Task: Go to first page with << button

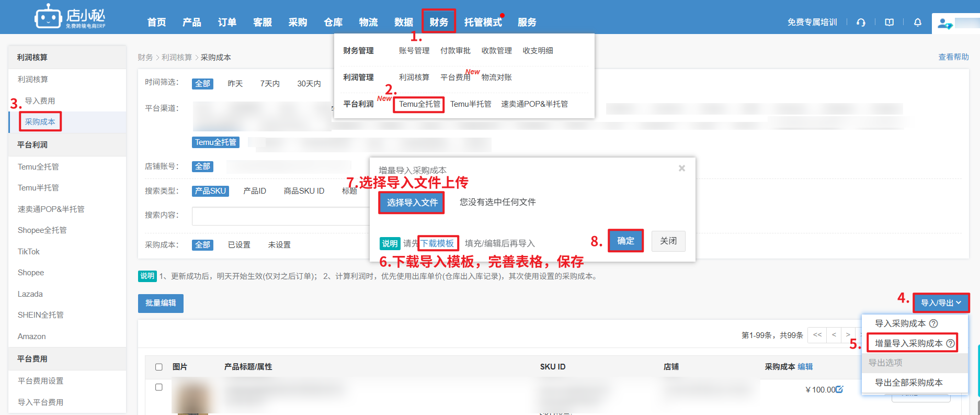Action: click(x=817, y=335)
